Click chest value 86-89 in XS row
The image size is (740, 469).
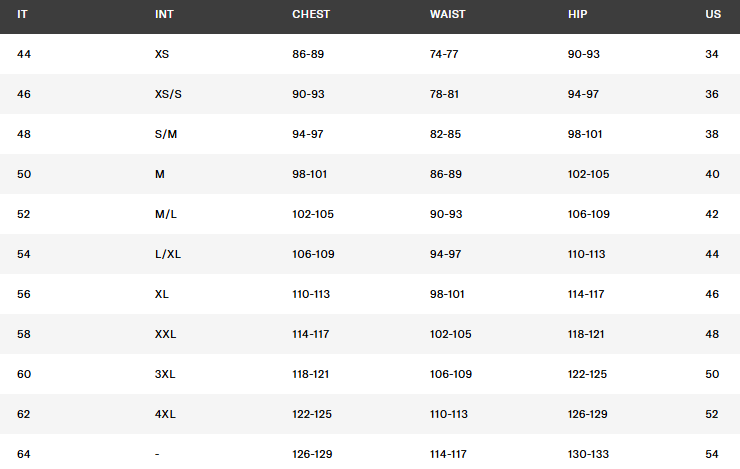pyautogui.click(x=308, y=54)
